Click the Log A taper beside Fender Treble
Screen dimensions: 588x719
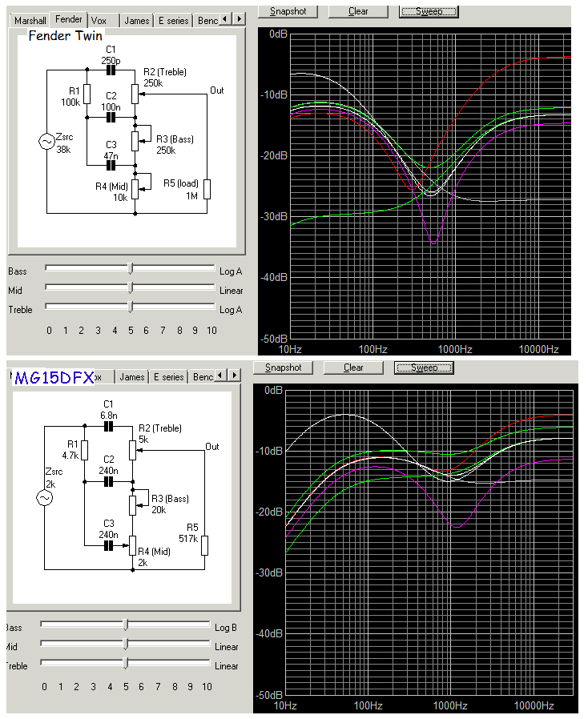231,310
